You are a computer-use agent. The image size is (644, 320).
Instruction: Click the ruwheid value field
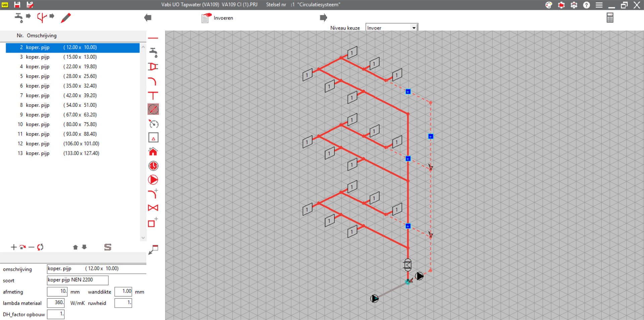pos(123,303)
